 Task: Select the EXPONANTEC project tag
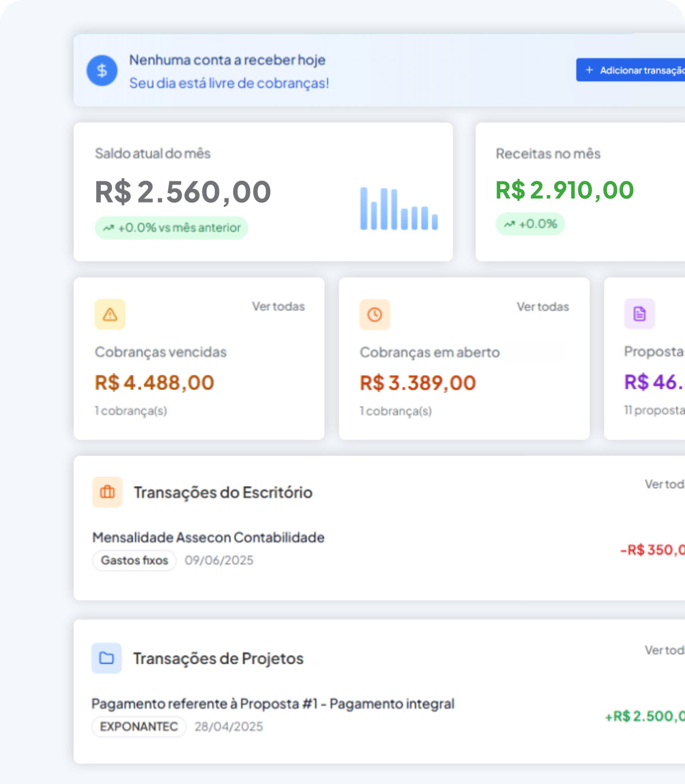[x=139, y=727]
